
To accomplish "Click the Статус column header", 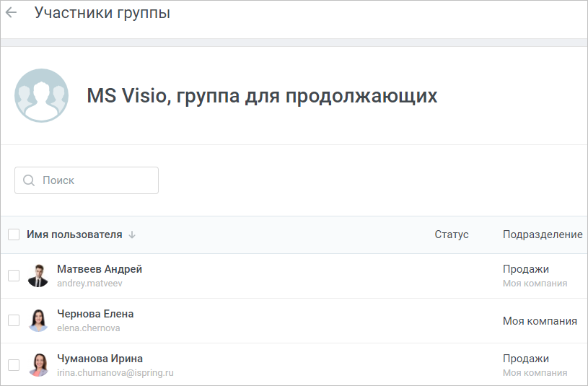I will pyautogui.click(x=452, y=234).
